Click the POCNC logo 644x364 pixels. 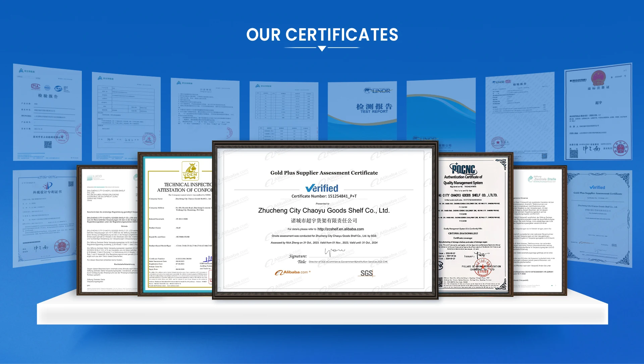(x=463, y=169)
